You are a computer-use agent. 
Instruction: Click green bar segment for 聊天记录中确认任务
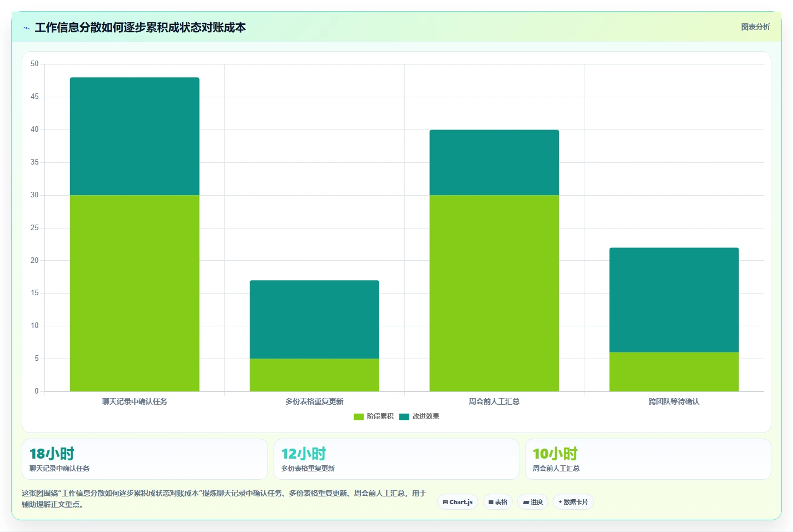[135, 293]
